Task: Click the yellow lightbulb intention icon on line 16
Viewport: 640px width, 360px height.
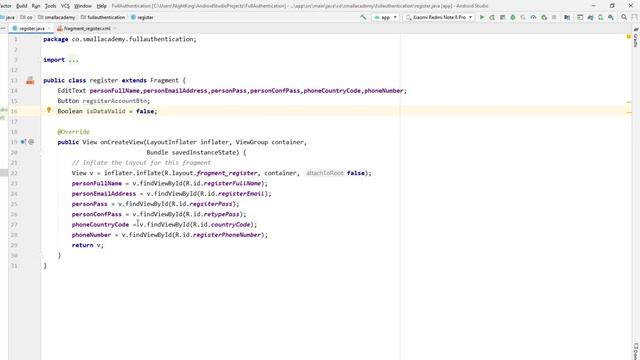Action: (49, 110)
